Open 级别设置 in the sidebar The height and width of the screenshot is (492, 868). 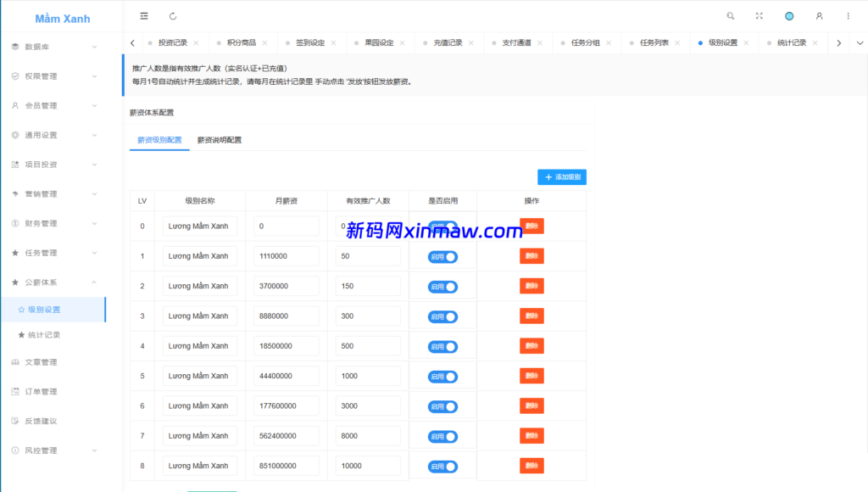(54, 309)
